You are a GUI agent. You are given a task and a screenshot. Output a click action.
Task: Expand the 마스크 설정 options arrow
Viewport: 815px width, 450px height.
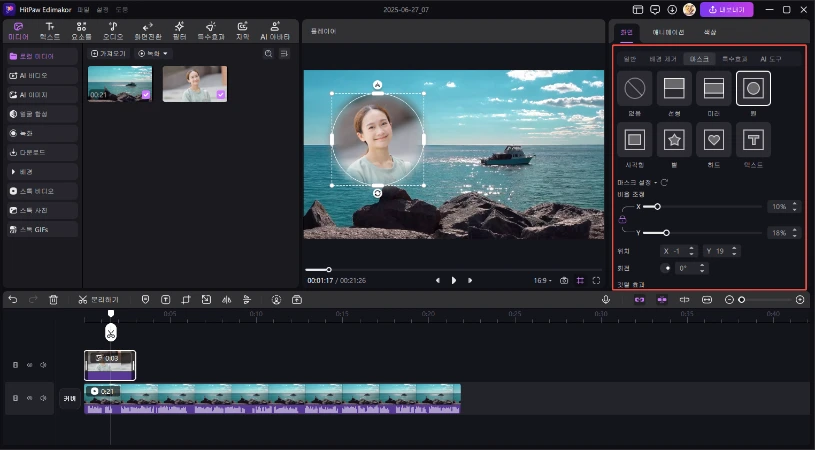point(655,183)
